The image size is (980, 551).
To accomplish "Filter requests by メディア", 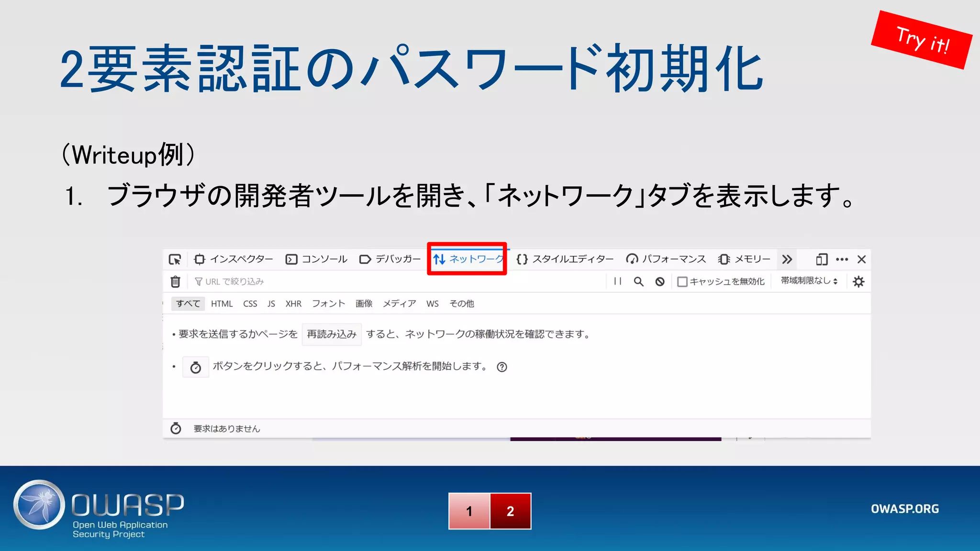I will pyautogui.click(x=400, y=304).
